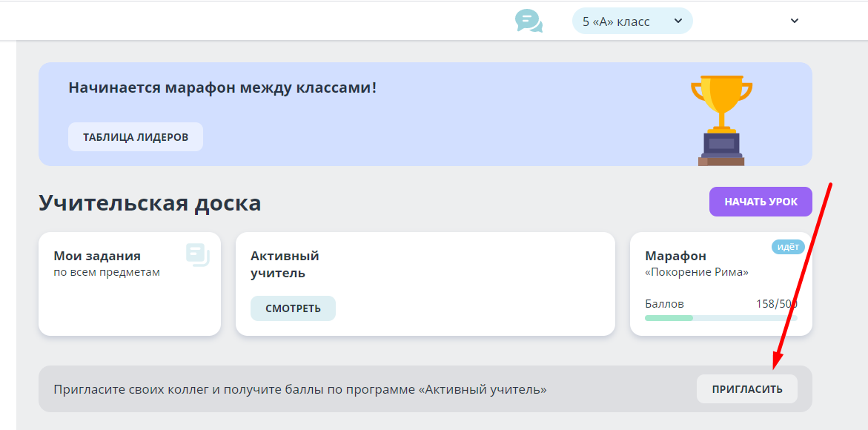This screenshot has width=868, height=430.
Task: Open the chat messages icon
Action: (x=529, y=21)
